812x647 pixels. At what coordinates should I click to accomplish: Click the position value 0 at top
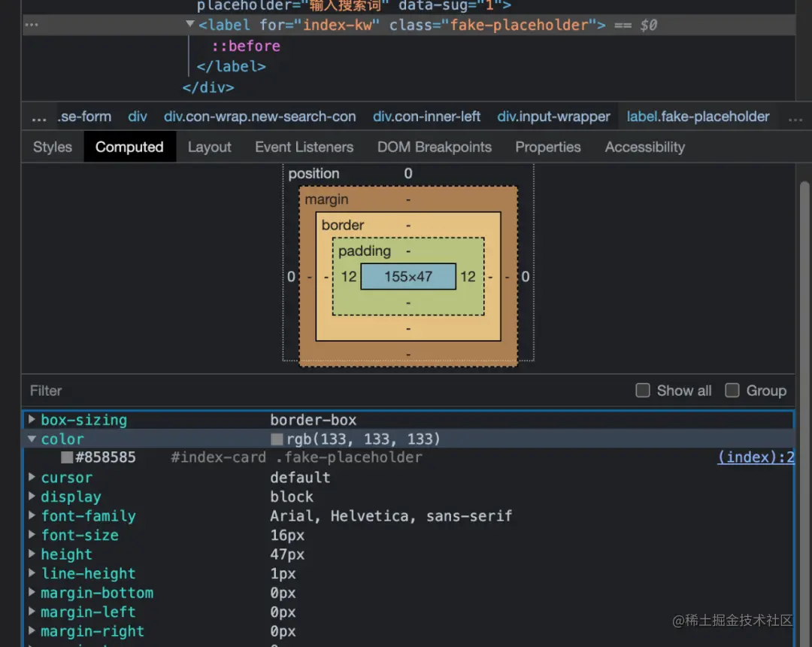coord(408,174)
